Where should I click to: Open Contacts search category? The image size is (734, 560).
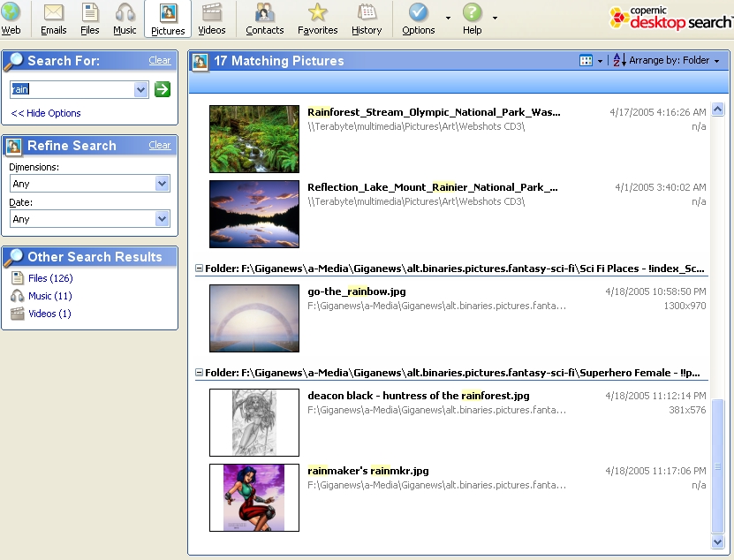[264, 19]
